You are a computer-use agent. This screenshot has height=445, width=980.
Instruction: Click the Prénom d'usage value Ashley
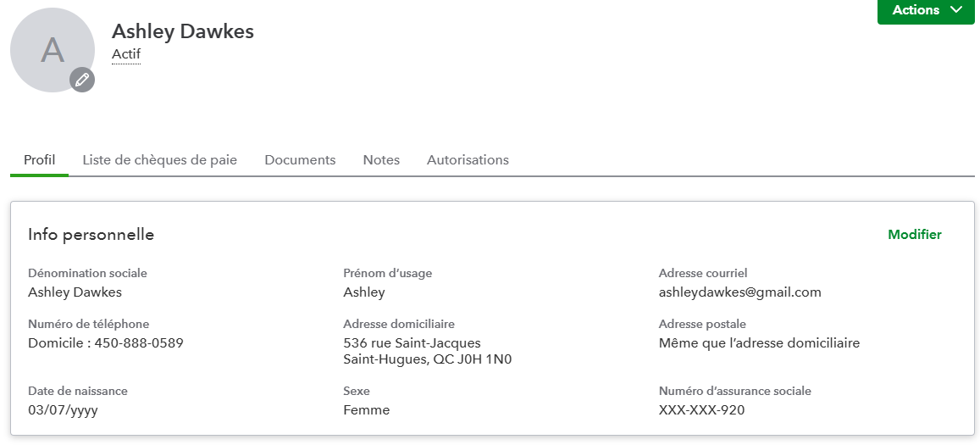[364, 292]
